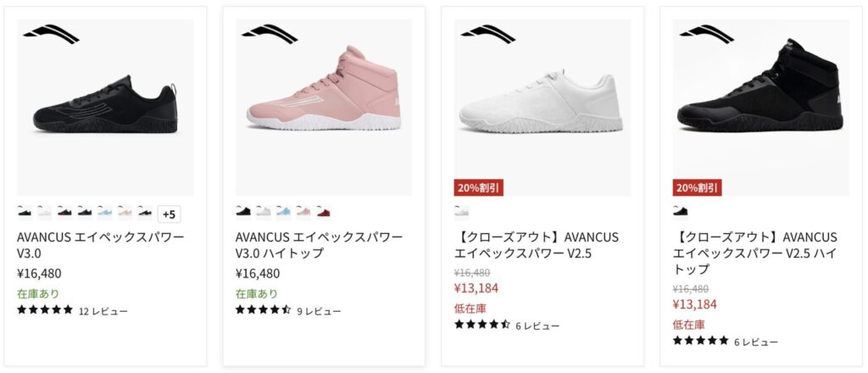Click the five-star rating beside 12 レビュー
This screenshot has width=868, height=373.
pyautogui.click(x=45, y=310)
